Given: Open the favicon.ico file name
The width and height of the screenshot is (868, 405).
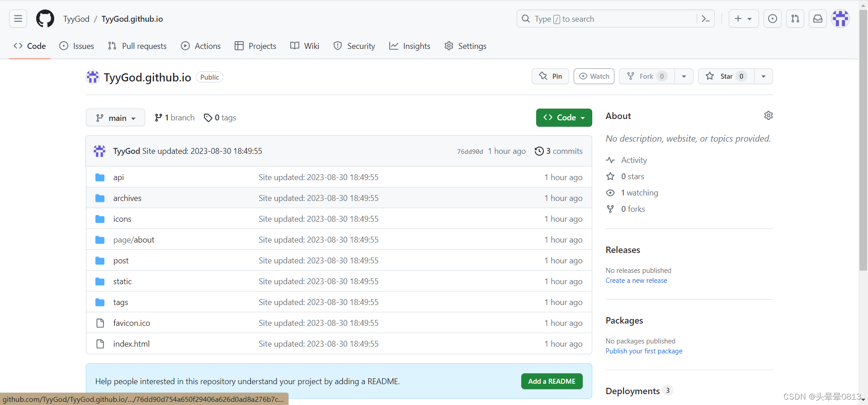Looking at the screenshot, I should [132, 323].
